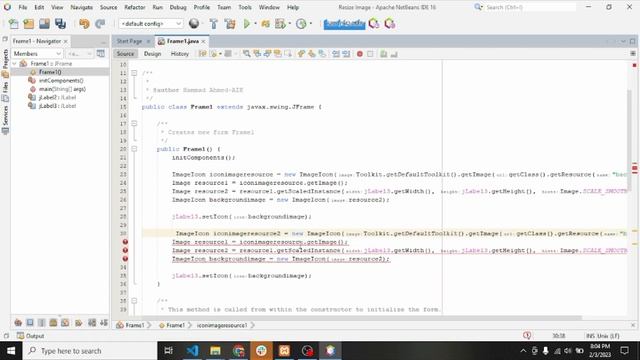The image size is (640, 360).
Task: Click the Build Project hammer icon
Action: point(213,24)
